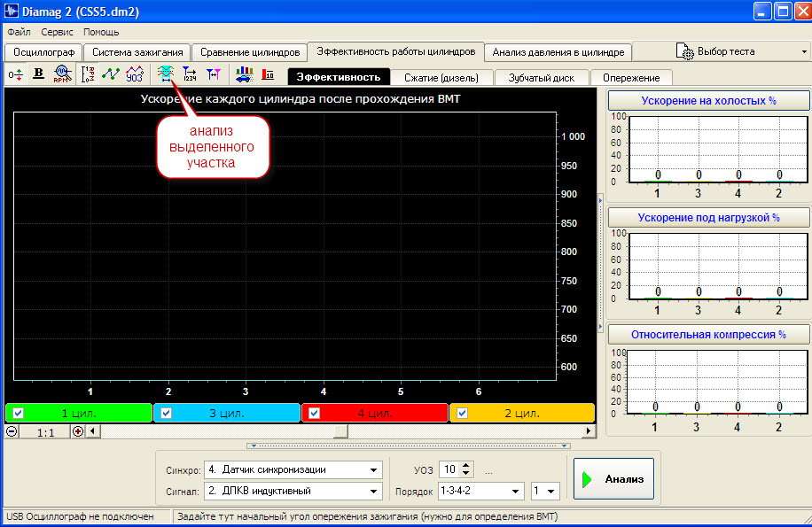Open the Помощь menu
The image size is (812, 527).
101,32
